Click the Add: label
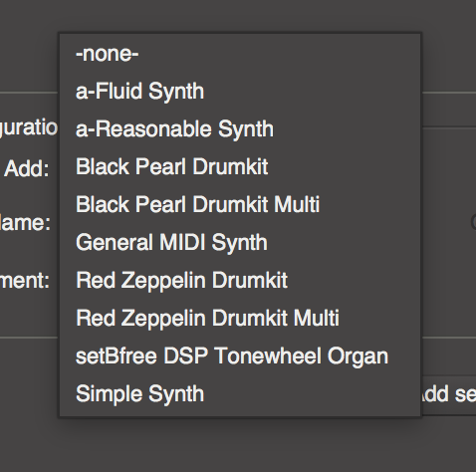The width and height of the screenshot is (476, 472). click(x=27, y=168)
